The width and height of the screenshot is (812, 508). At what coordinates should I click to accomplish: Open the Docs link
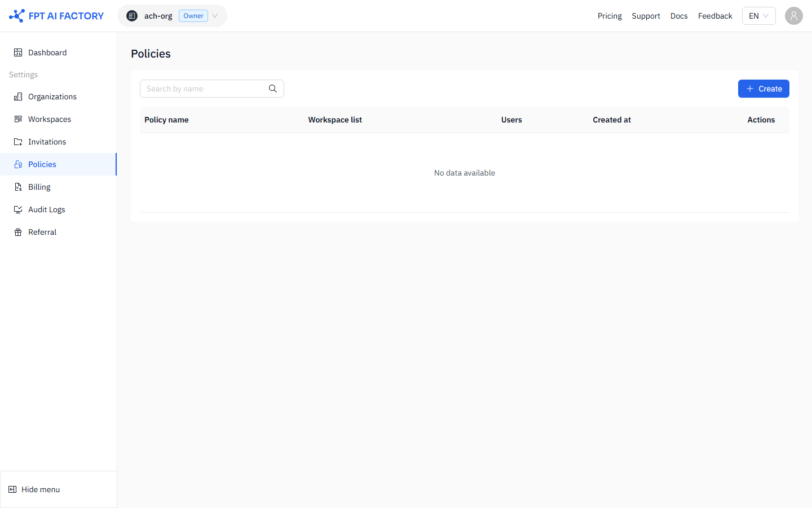tap(679, 16)
